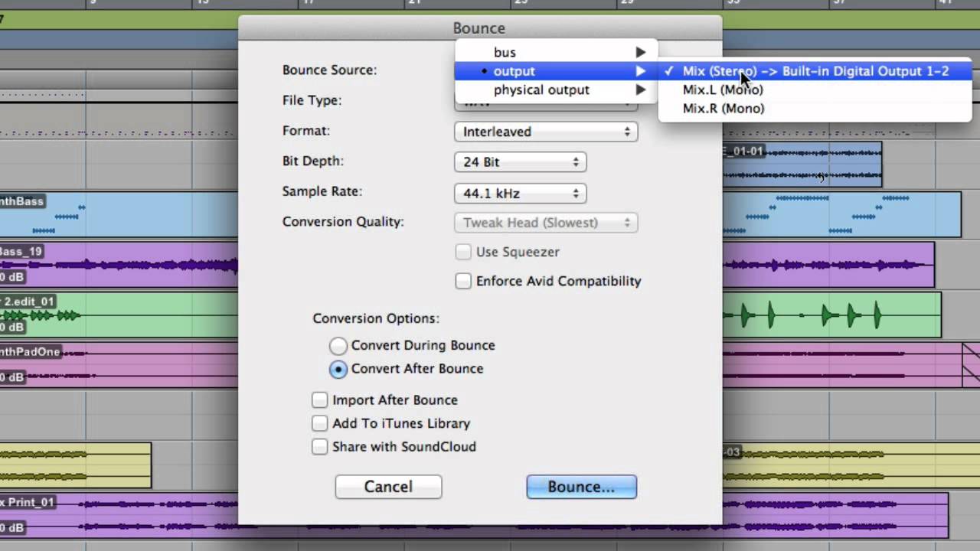Click the Bounce Source label
980x551 pixels.
point(329,70)
